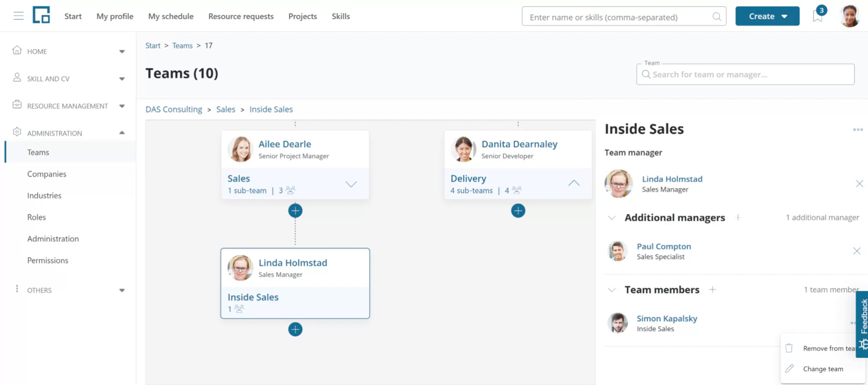Viewport: 868px width, 385px height.
Task: Open the Create dropdown button
Action: 767,16
